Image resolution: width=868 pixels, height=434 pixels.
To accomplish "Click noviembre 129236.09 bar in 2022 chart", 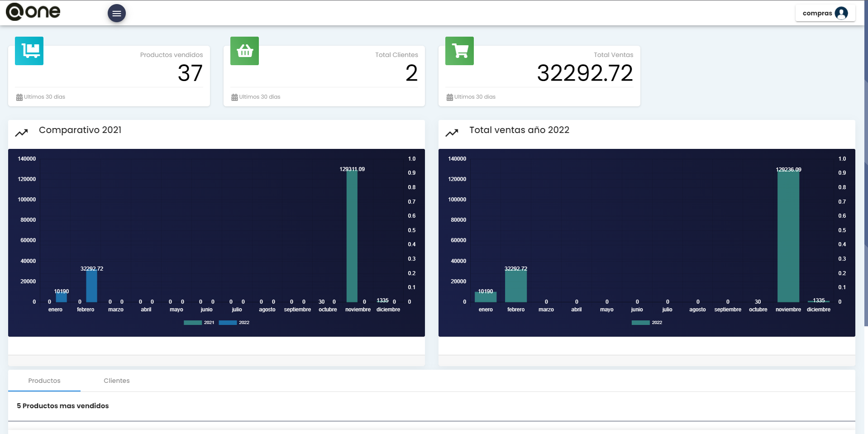I will [x=788, y=235].
